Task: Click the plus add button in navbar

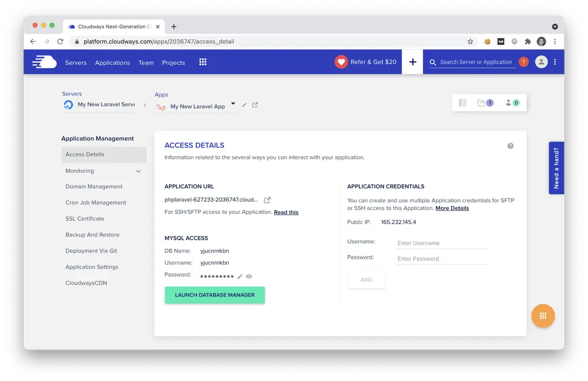Action: click(413, 62)
